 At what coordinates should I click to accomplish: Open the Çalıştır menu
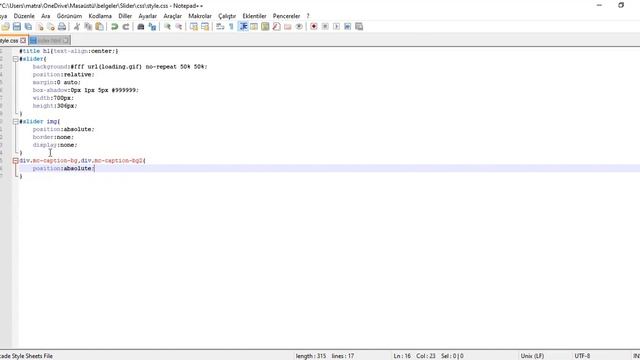pos(227,16)
